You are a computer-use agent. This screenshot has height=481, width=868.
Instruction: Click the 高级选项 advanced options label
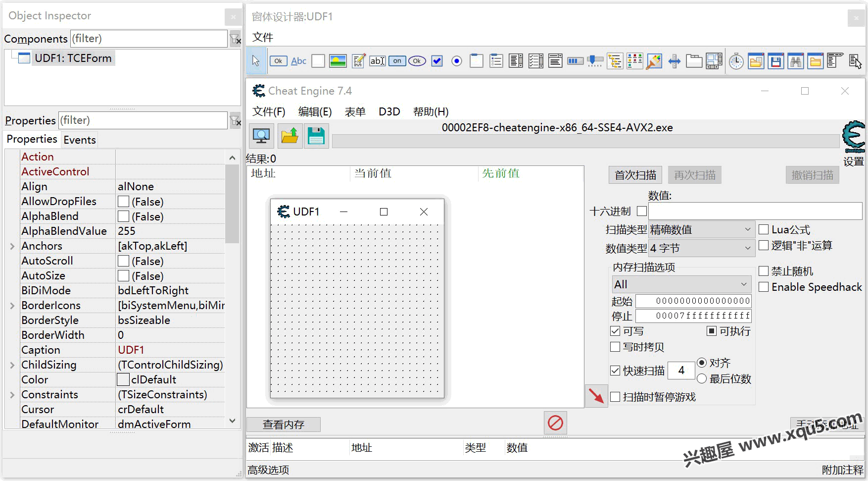[268, 470]
